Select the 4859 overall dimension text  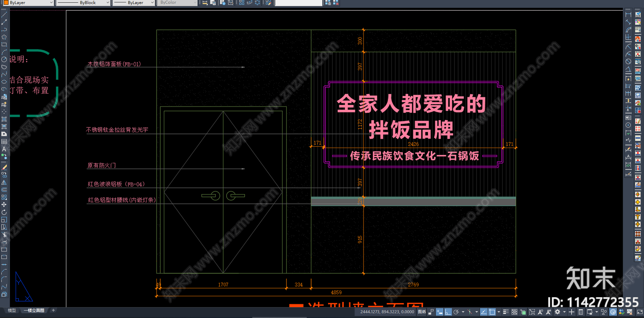tap(336, 292)
